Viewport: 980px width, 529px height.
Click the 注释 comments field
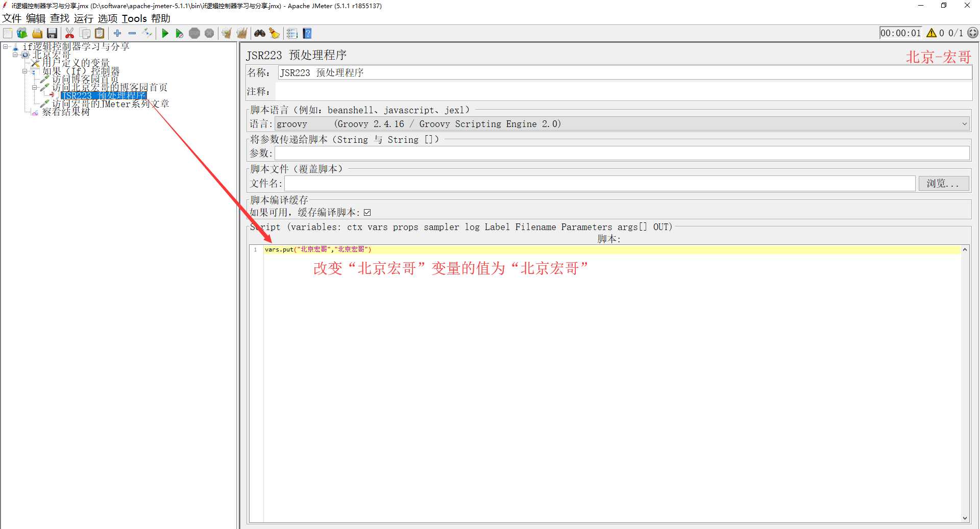tap(624, 91)
